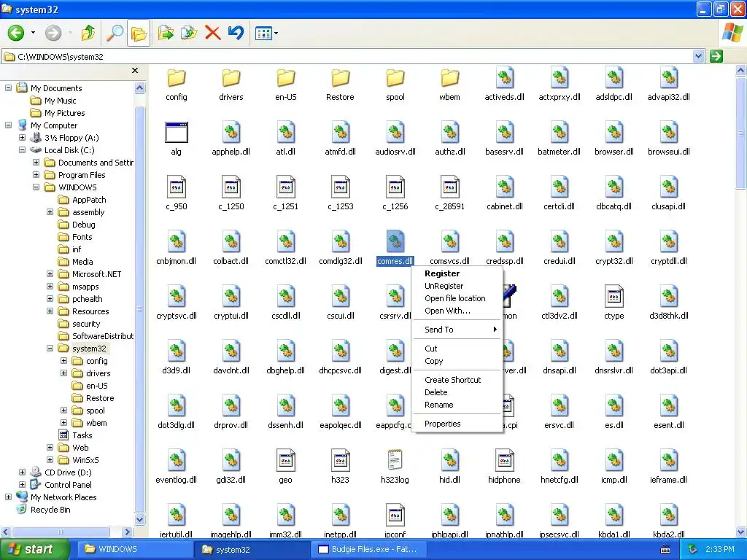747x560 pixels.
Task: Select the wbem folder icon in file list
Action: pyautogui.click(x=449, y=77)
